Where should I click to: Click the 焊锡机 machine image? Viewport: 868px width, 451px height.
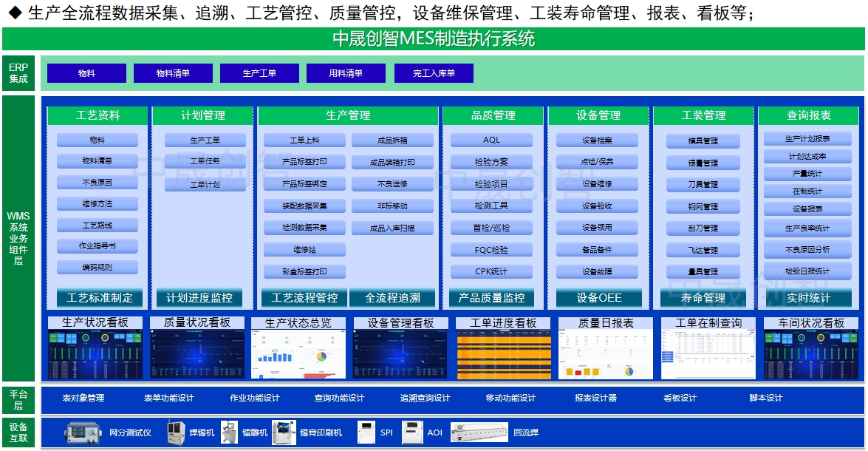click(176, 433)
